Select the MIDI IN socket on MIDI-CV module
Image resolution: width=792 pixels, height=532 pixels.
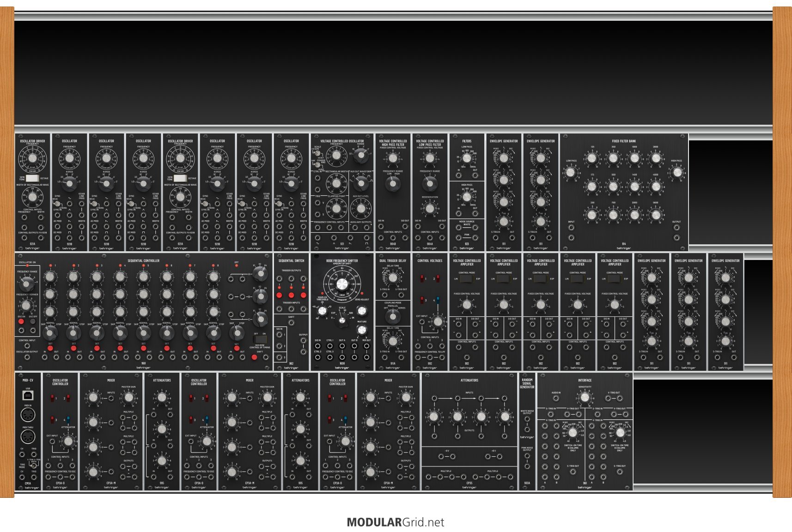click(x=28, y=415)
